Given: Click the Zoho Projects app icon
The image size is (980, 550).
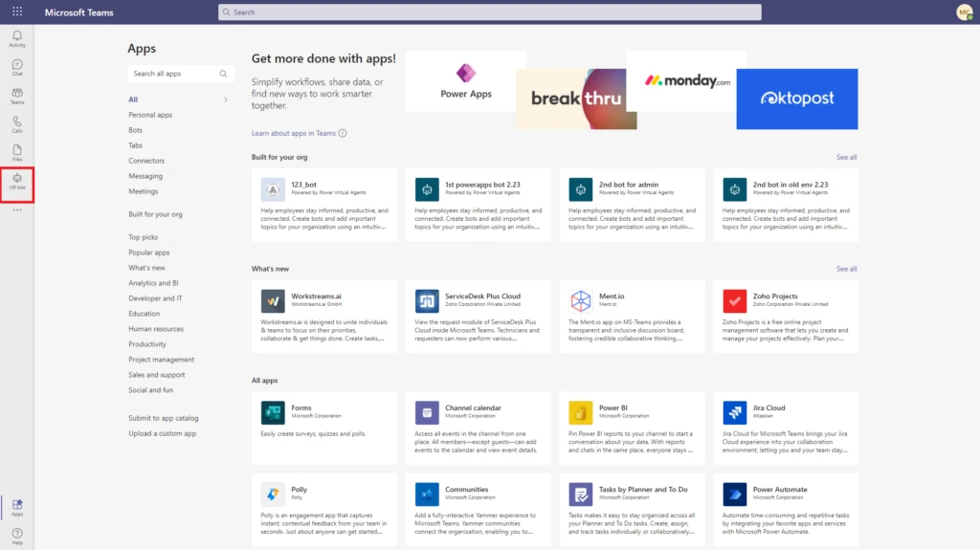Looking at the screenshot, I should tap(734, 300).
